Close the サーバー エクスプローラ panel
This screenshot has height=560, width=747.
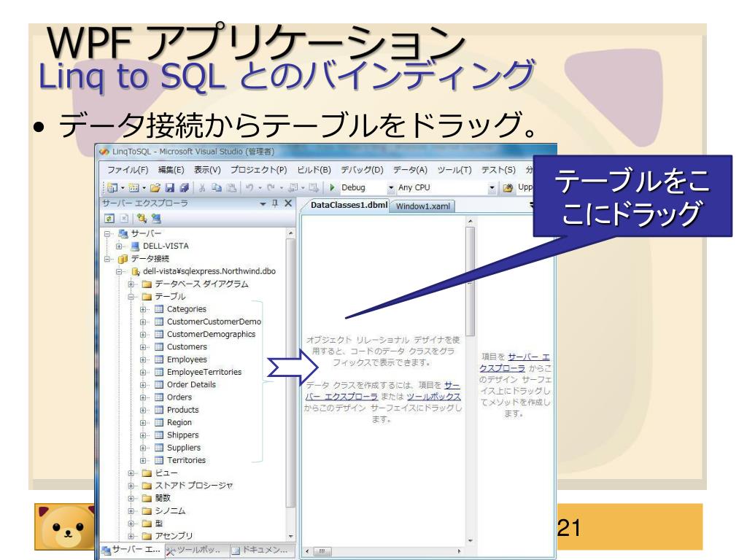click(287, 203)
